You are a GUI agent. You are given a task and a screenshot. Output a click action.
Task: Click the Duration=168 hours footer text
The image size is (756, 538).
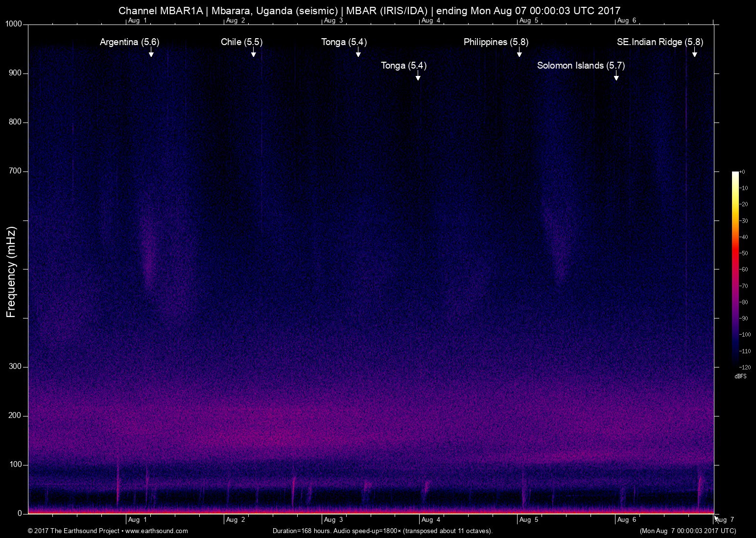pos(382,531)
